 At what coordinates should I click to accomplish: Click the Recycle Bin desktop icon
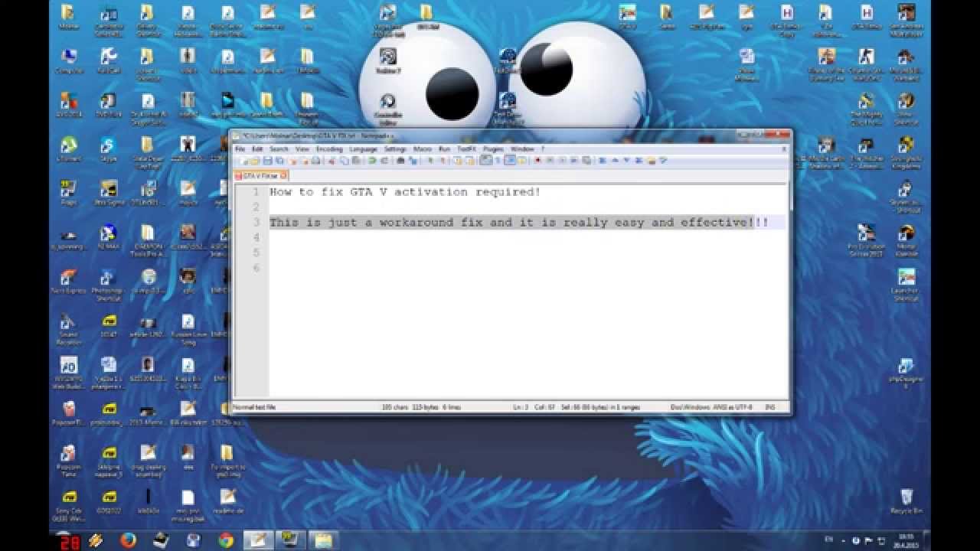[x=906, y=502]
